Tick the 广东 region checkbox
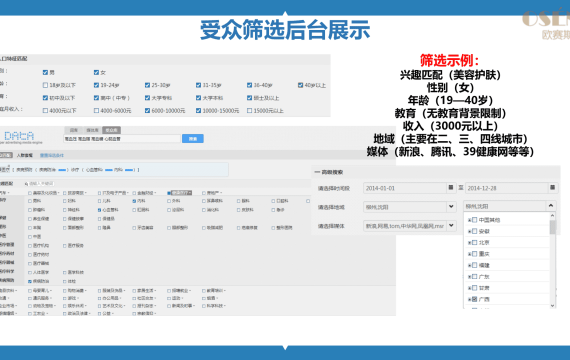 [x=474, y=277]
